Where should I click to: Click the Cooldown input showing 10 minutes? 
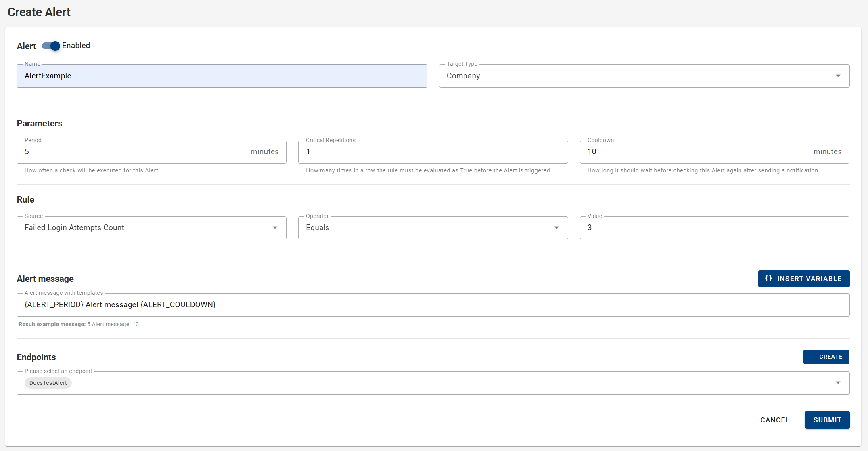click(x=686, y=152)
